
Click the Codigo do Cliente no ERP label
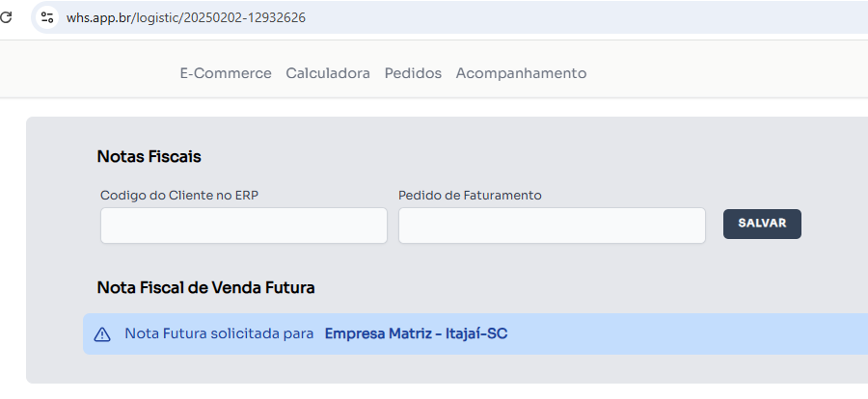[x=179, y=196]
